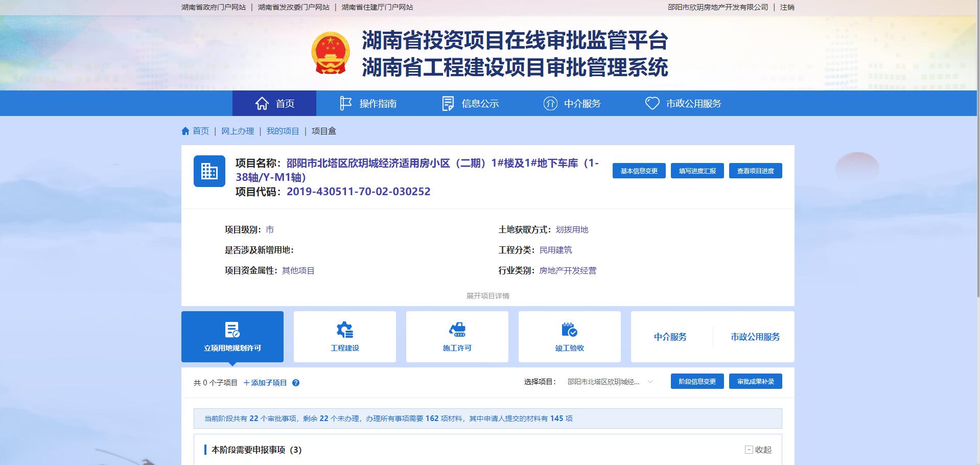Image resolution: width=980 pixels, height=465 pixels.
Task: Click the 其他项目 value
Action: pos(298,271)
